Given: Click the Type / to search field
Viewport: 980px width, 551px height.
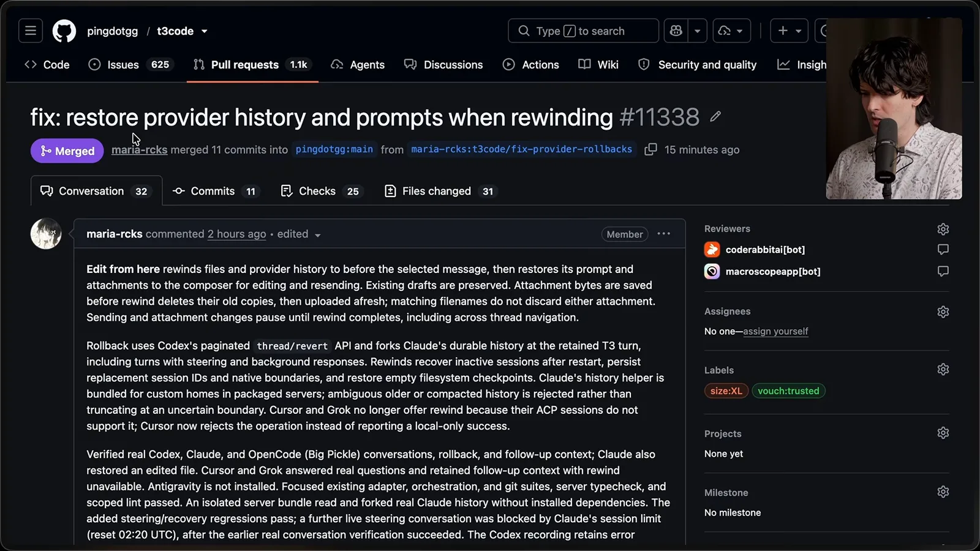Looking at the screenshot, I should click(x=583, y=31).
